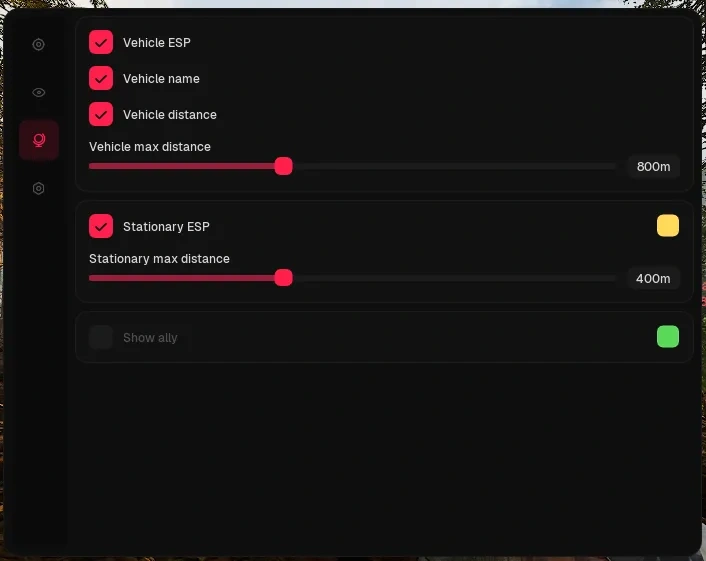This screenshot has width=706, height=561.
Task: Click the Vehicle distance text label
Action: (x=170, y=115)
